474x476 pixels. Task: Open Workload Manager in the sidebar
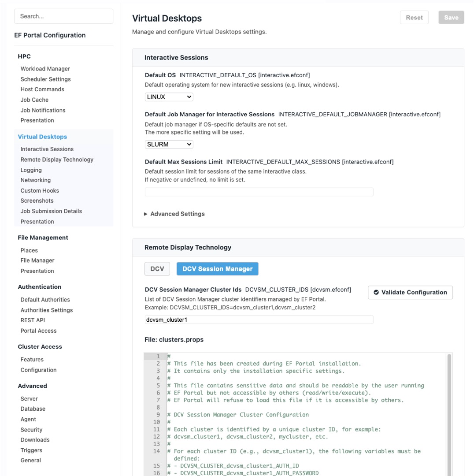coord(45,69)
